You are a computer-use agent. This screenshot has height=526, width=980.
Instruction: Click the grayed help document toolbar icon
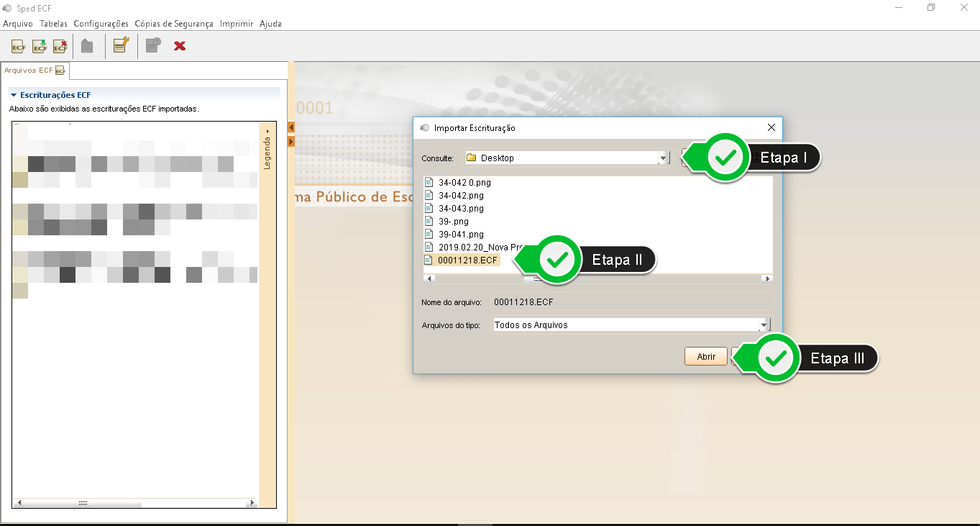click(x=153, y=46)
